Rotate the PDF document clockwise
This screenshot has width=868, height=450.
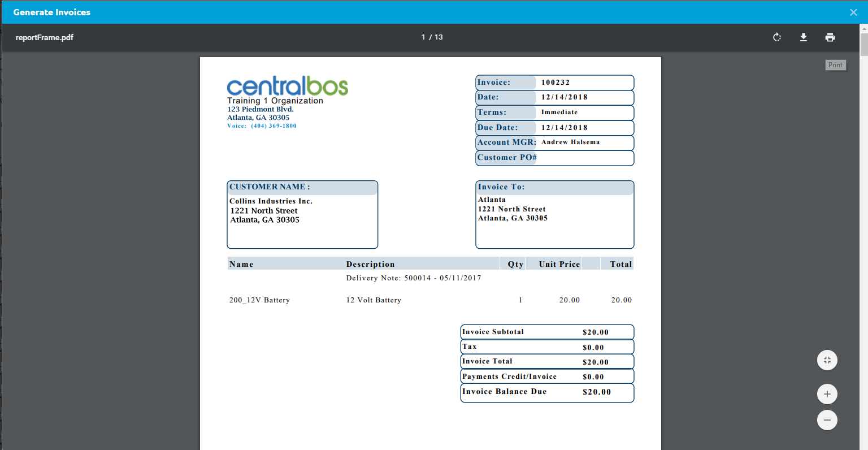click(x=777, y=37)
